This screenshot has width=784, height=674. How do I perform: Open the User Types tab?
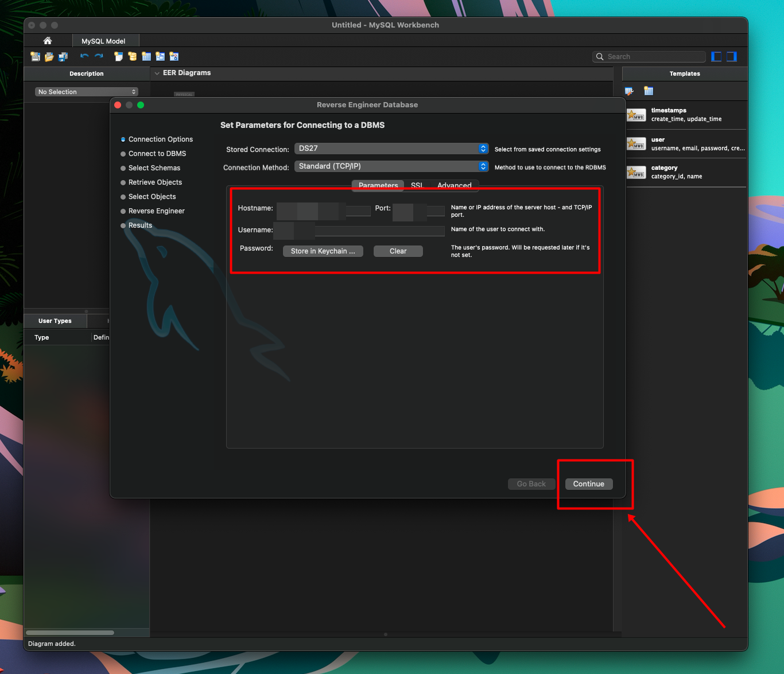coord(55,321)
